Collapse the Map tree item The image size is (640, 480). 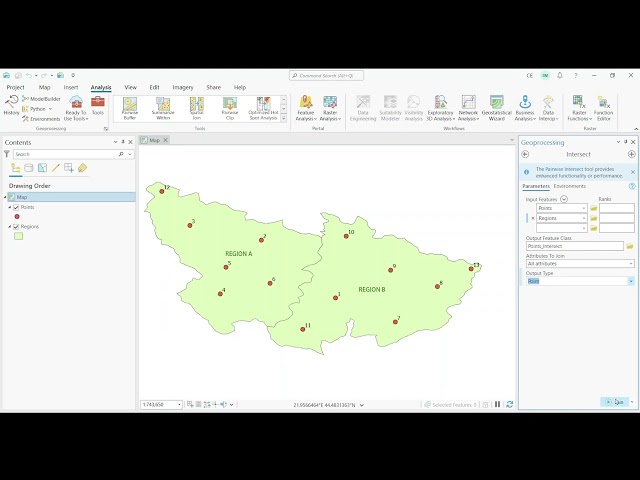point(5,197)
